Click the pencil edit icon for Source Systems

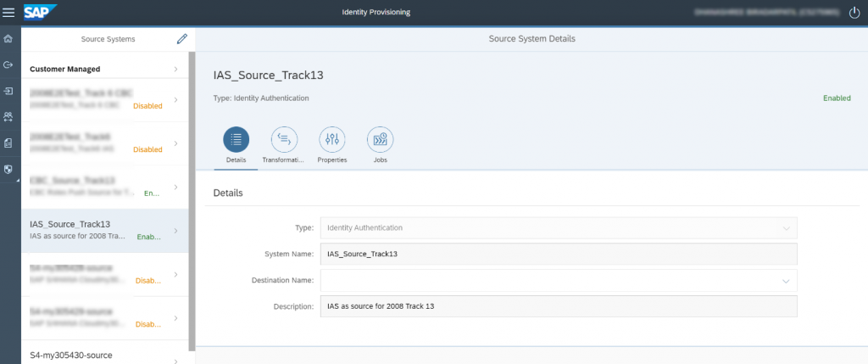tap(181, 39)
